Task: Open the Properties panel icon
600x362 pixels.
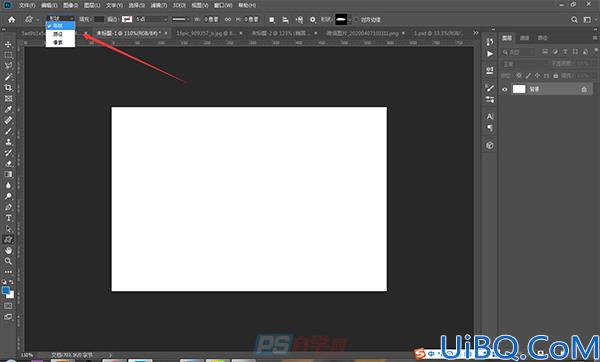Action: pyautogui.click(x=490, y=70)
